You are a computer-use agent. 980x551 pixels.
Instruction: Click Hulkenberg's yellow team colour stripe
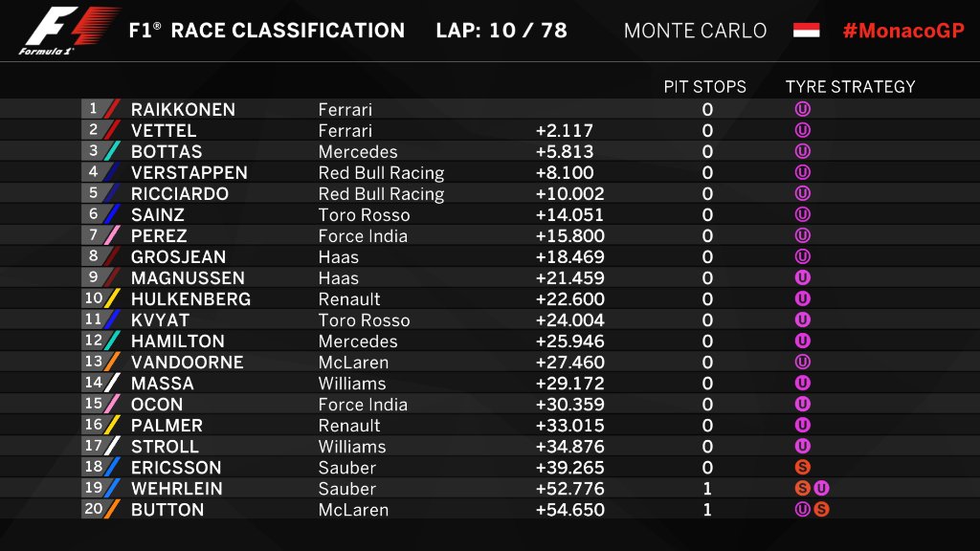(x=112, y=298)
